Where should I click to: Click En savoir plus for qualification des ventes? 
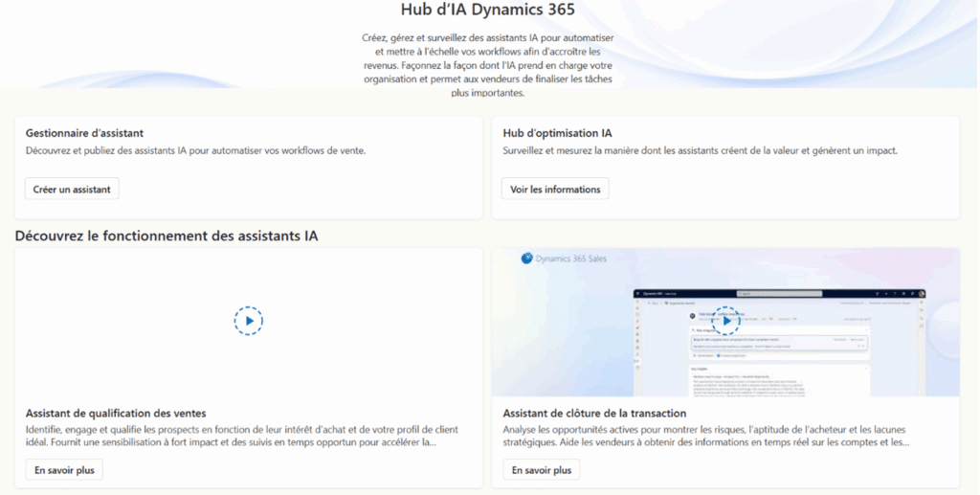[64, 470]
